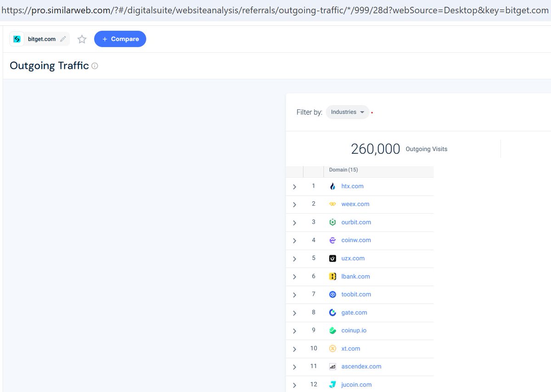Viewport: 551px width, 392px height.
Task: Click the Domain (15) column header
Action: pos(343,170)
